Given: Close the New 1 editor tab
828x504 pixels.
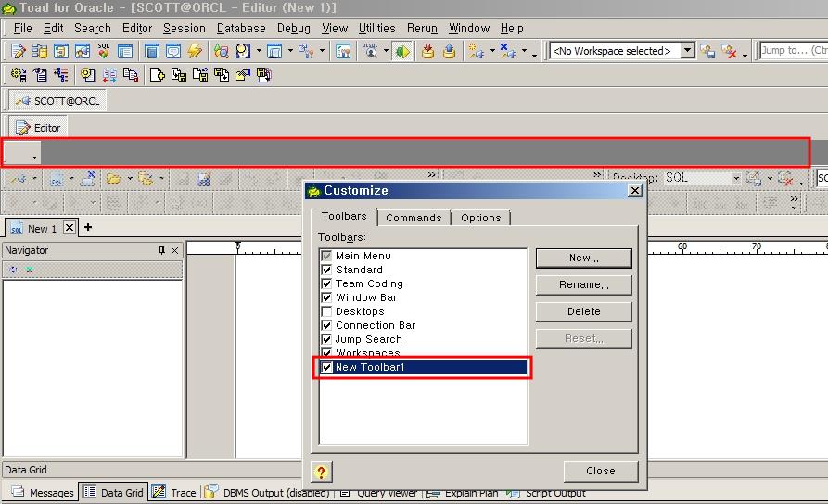Looking at the screenshot, I should click(70, 228).
